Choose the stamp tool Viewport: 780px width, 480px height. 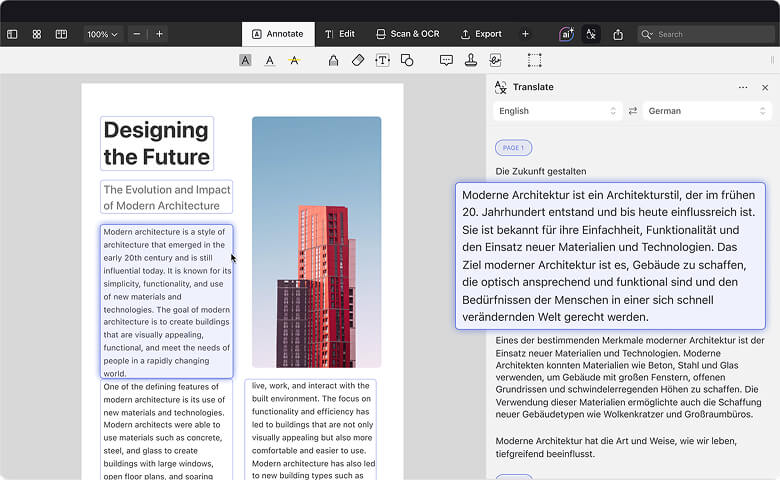point(471,60)
